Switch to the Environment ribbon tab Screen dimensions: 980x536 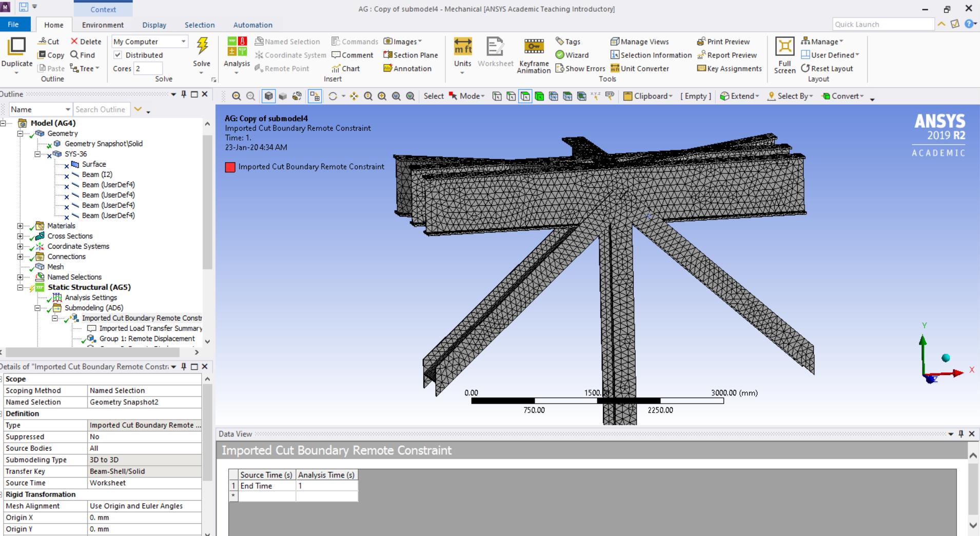coord(103,25)
